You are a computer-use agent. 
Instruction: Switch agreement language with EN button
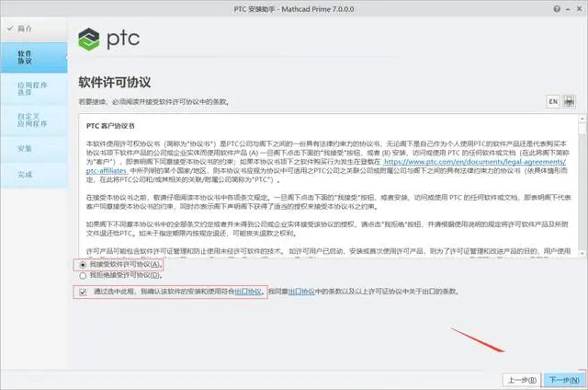point(553,101)
